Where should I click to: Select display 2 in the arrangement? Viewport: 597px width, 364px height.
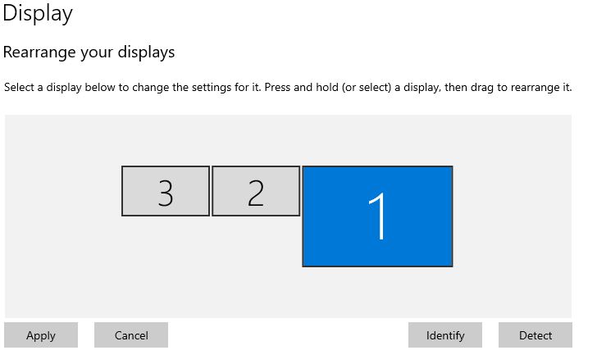pos(256,191)
